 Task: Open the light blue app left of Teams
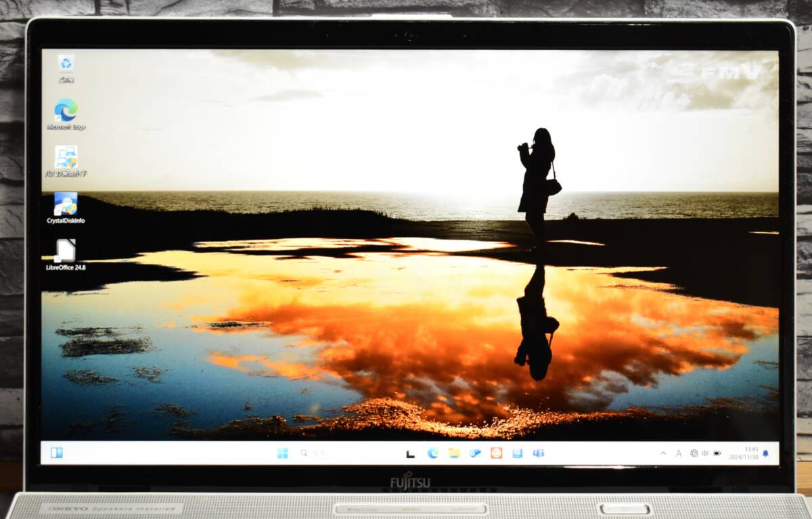click(x=517, y=453)
